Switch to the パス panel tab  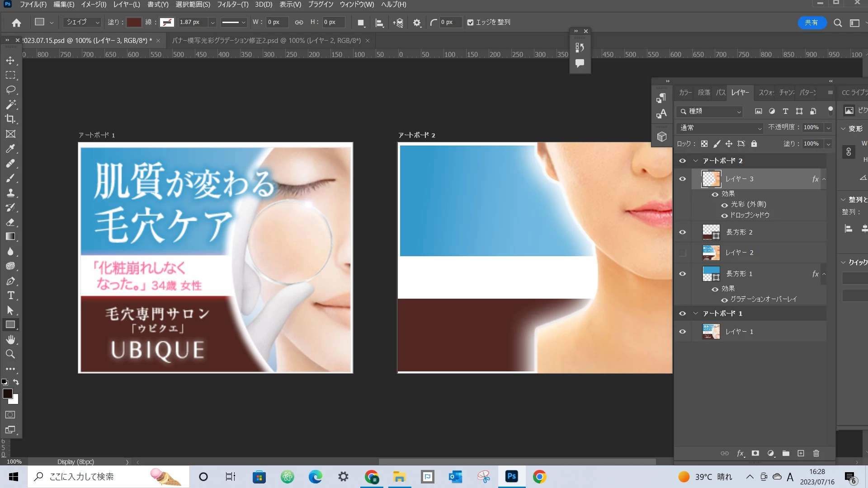[721, 92]
